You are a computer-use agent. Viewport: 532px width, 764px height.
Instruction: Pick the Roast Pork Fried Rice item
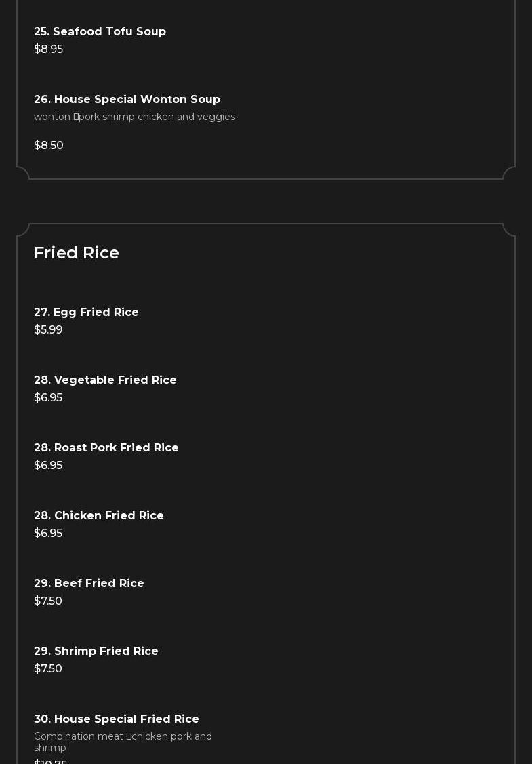pyautogui.click(x=106, y=448)
